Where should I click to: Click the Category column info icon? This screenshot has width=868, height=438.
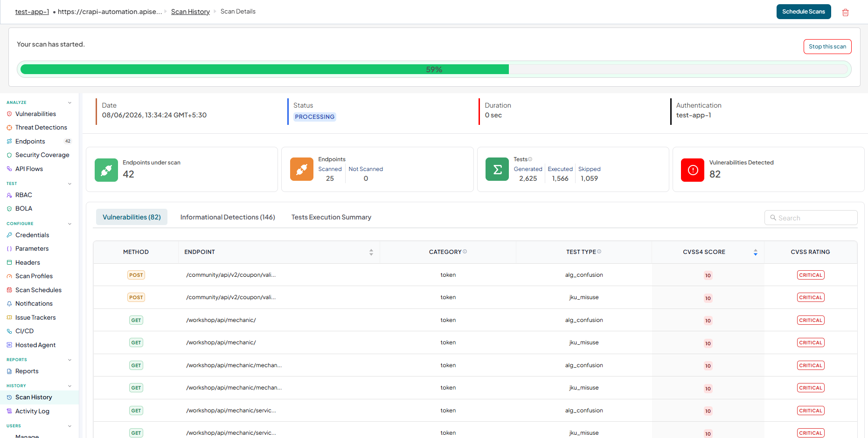click(x=465, y=251)
